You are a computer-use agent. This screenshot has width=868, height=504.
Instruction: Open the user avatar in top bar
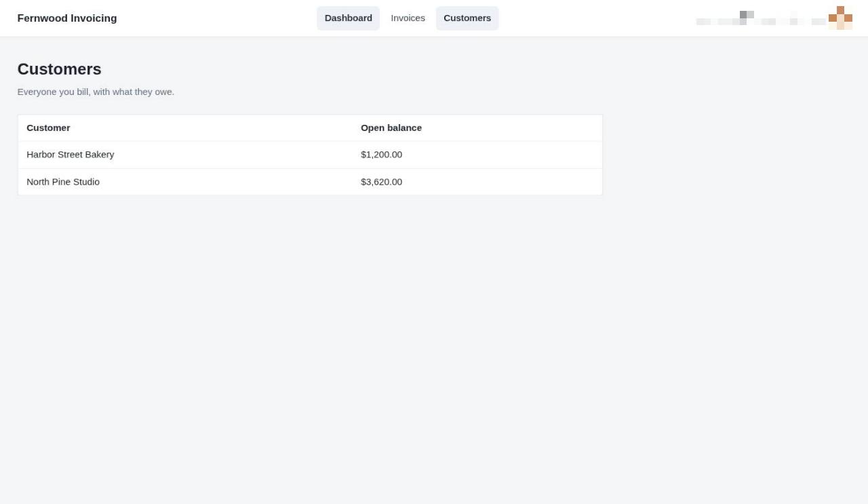coord(840,18)
